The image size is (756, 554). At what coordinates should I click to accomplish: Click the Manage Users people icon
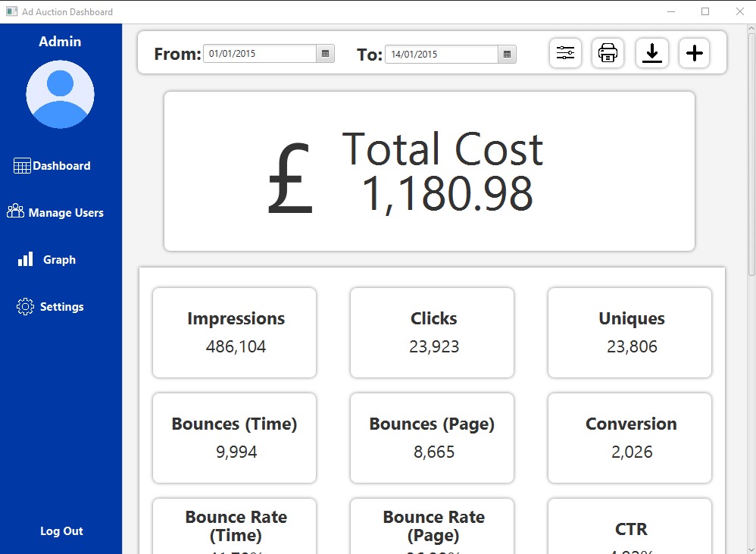[15, 212]
